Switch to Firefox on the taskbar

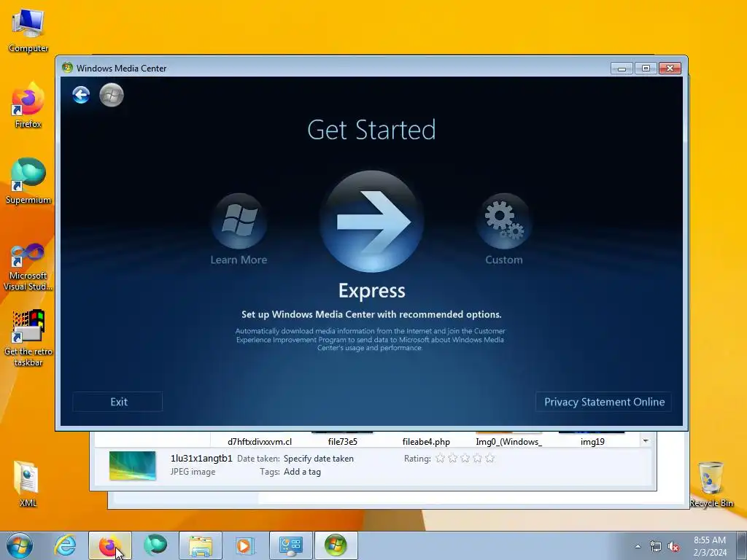[x=109, y=545]
